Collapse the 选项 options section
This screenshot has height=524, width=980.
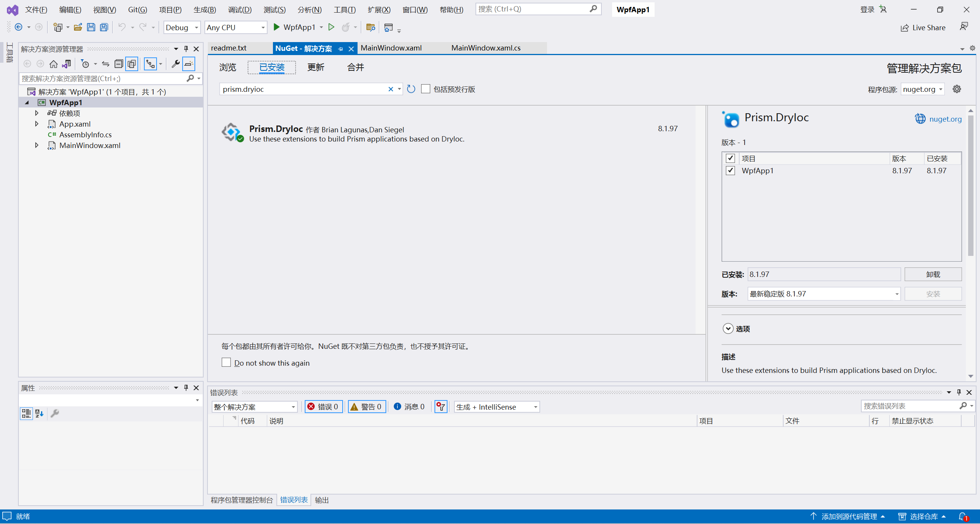728,328
